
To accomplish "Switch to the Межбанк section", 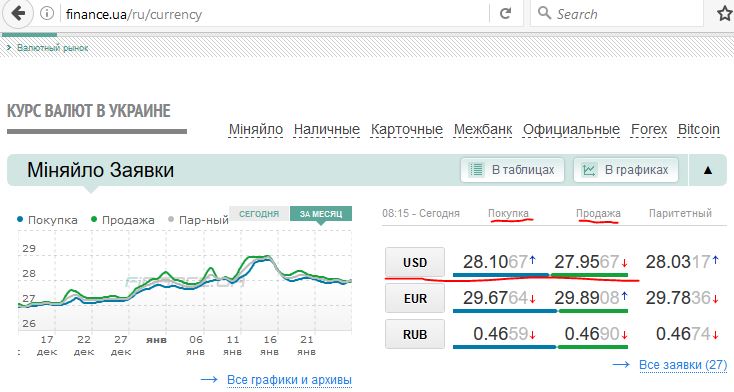I will pyautogui.click(x=483, y=129).
